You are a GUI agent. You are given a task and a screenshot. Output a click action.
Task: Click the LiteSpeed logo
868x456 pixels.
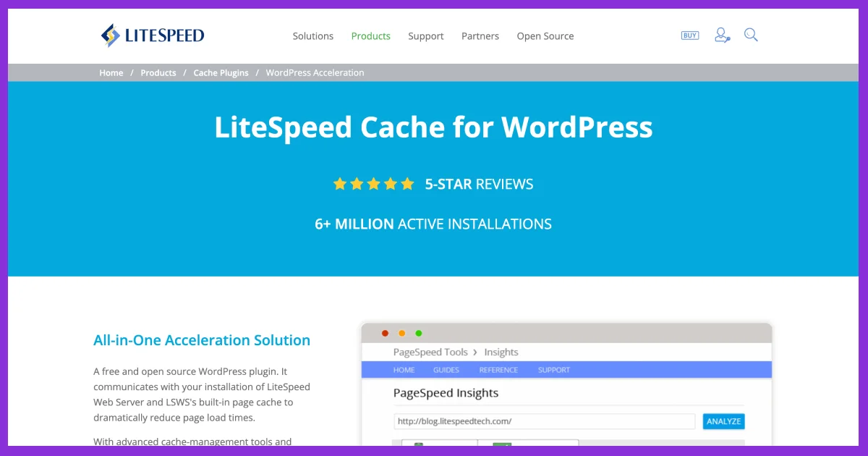tap(153, 35)
